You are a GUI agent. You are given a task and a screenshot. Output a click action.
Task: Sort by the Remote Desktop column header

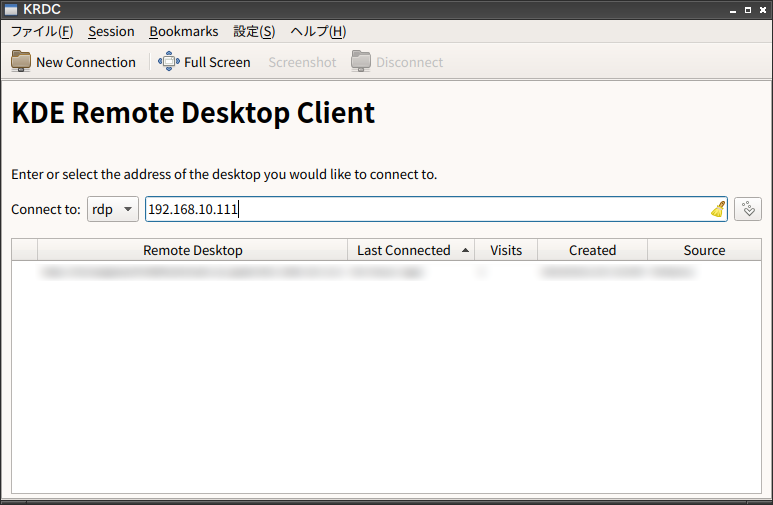pos(193,250)
